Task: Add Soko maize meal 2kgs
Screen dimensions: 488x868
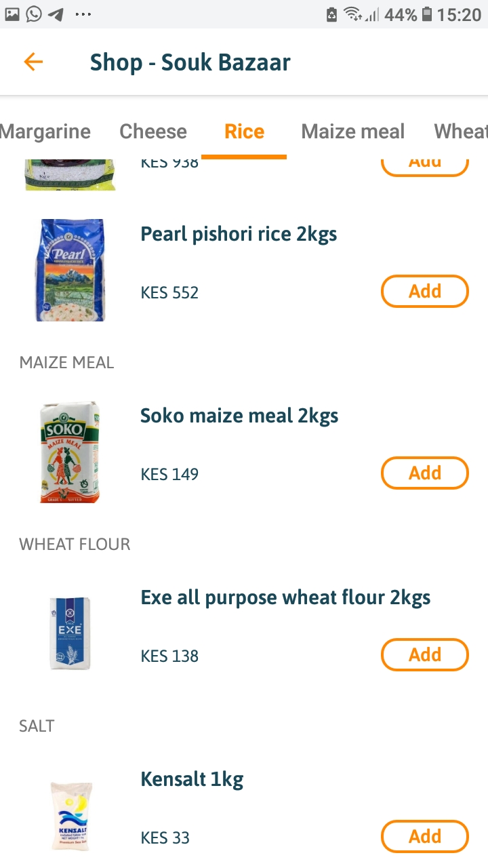Action: [425, 473]
